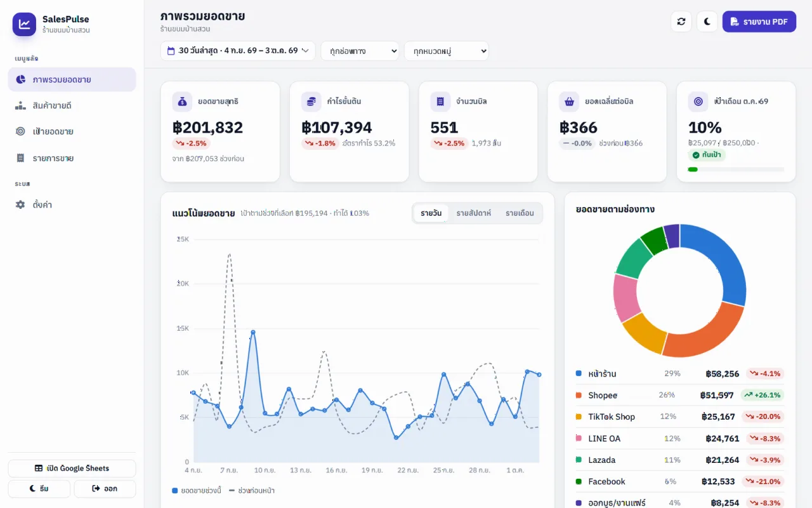Click the ทันเป้า status badge
The height and width of the screenshot is (508, 812).
707,155
